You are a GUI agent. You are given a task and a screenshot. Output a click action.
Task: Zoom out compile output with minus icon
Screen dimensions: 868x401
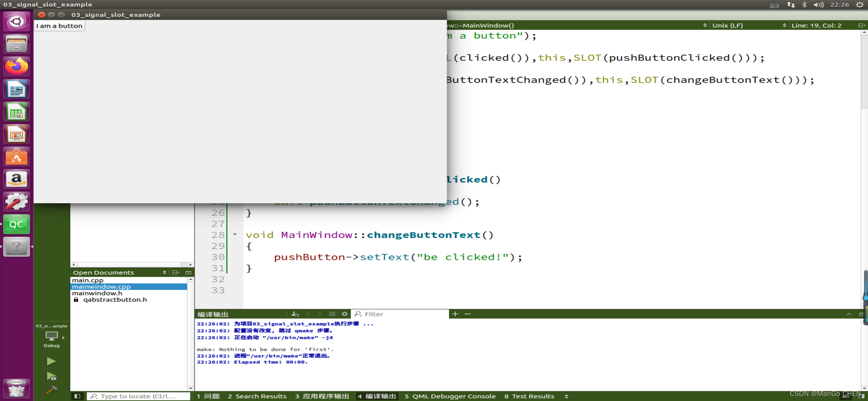468,314
